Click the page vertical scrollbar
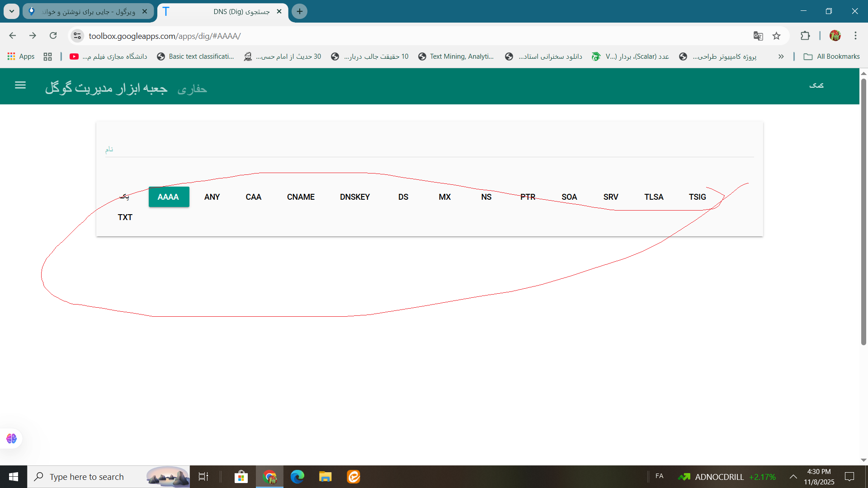This screenshot has width=868, height=488. tap(863, 212)
